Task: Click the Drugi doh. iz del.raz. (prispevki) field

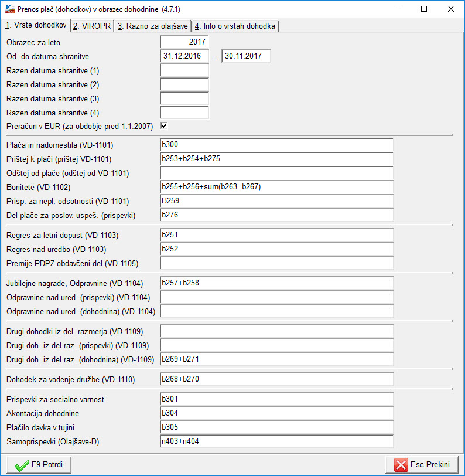Action: point(276,345)
